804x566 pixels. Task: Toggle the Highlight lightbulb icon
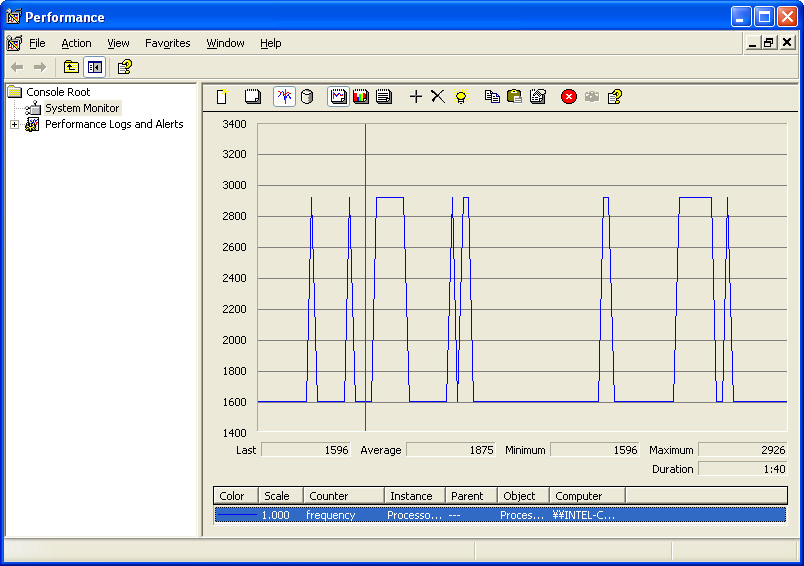coord(460,97)
